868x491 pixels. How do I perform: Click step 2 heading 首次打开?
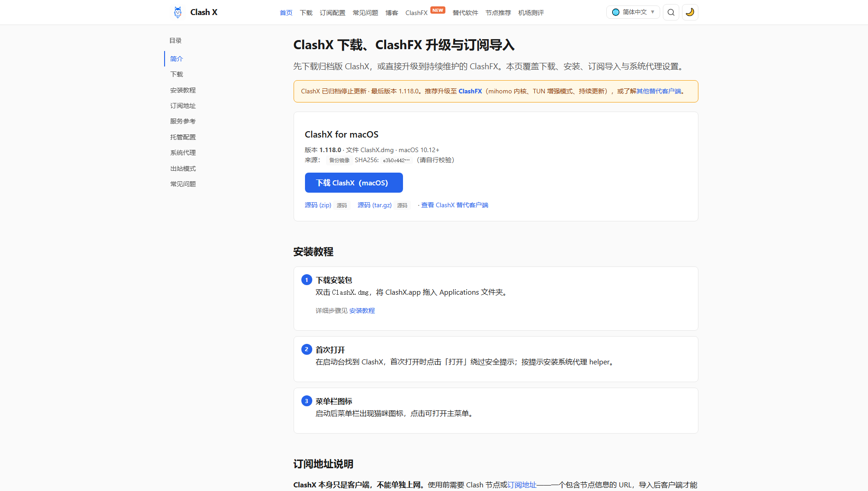click(x=330, y=350)
